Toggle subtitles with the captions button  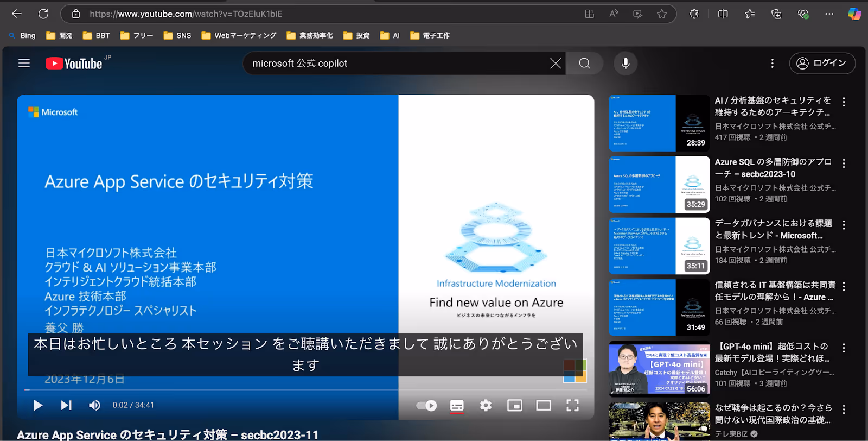click(x=457, y=405)
